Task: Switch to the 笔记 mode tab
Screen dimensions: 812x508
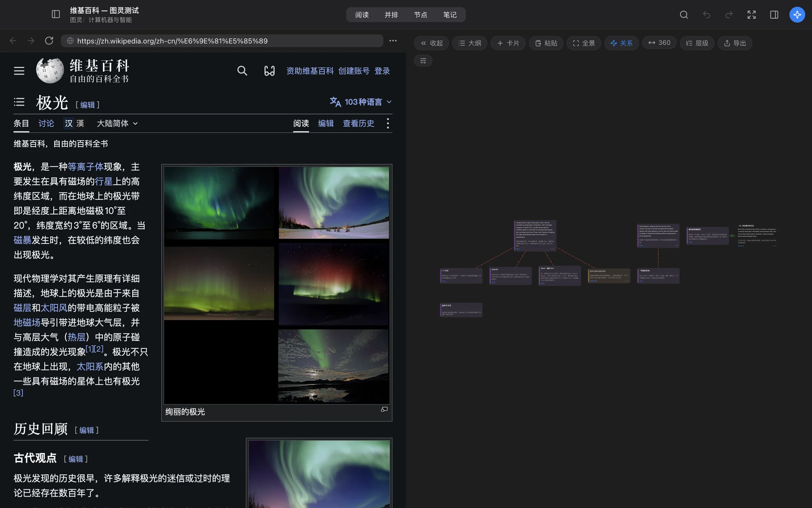Action: [450, 15]
